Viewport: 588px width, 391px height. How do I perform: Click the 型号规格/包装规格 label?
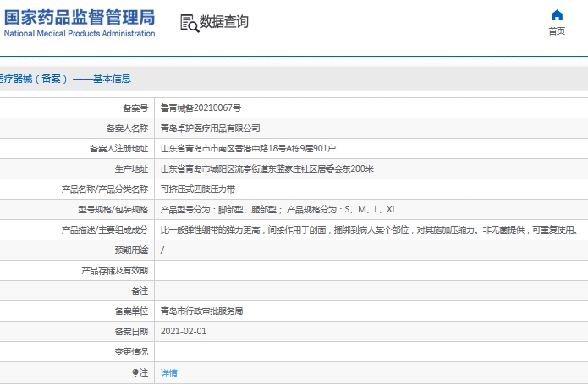(113, 209)
